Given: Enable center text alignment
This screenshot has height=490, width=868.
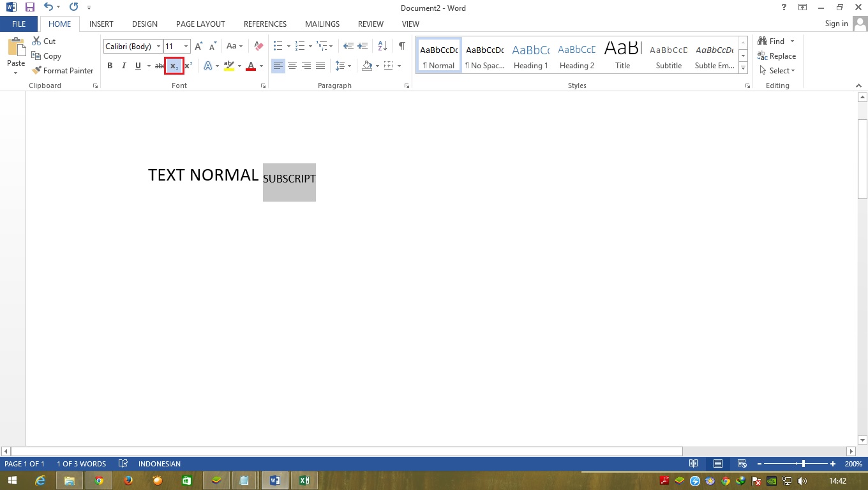Looking at the screenshot, I should 292,66.
